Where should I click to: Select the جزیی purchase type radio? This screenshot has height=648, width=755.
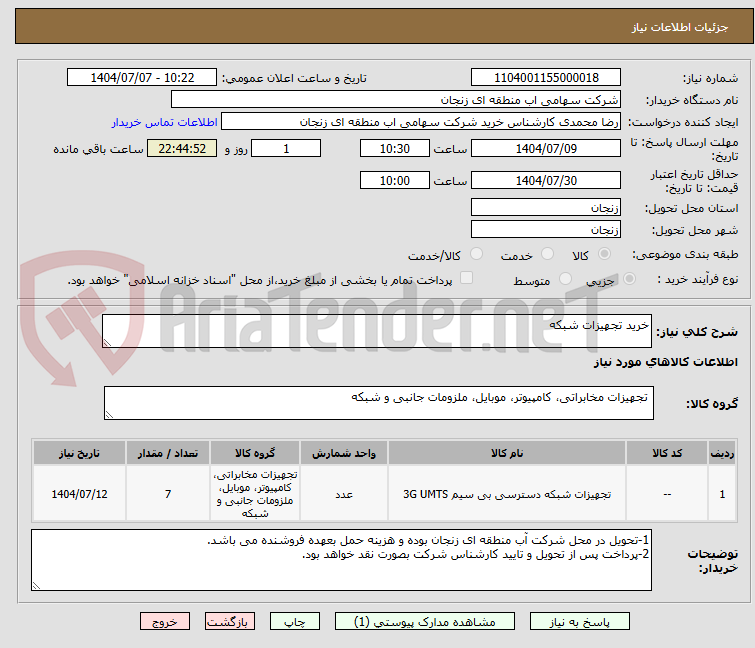coord(629,279)
